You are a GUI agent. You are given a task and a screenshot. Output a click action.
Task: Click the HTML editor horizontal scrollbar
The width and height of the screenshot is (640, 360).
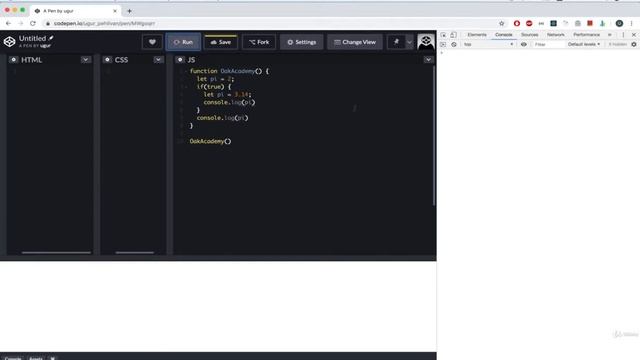pyautogui.click(x=56, y=253)
